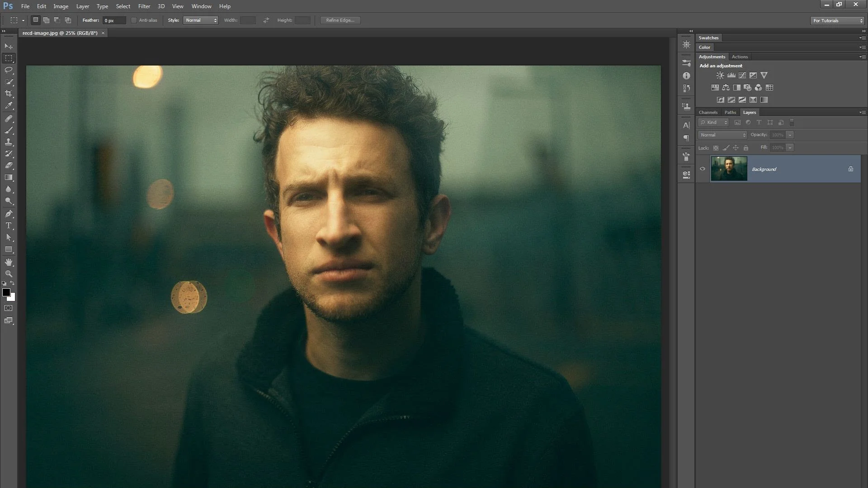Add a Hue/Saturation adjustment

(715, 88)
